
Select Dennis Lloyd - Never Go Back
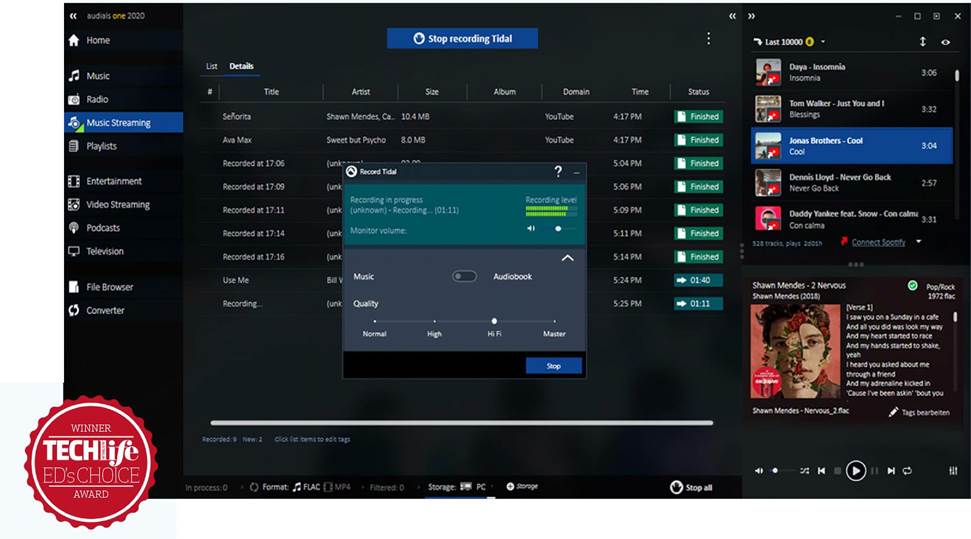[x=852, y=183]
